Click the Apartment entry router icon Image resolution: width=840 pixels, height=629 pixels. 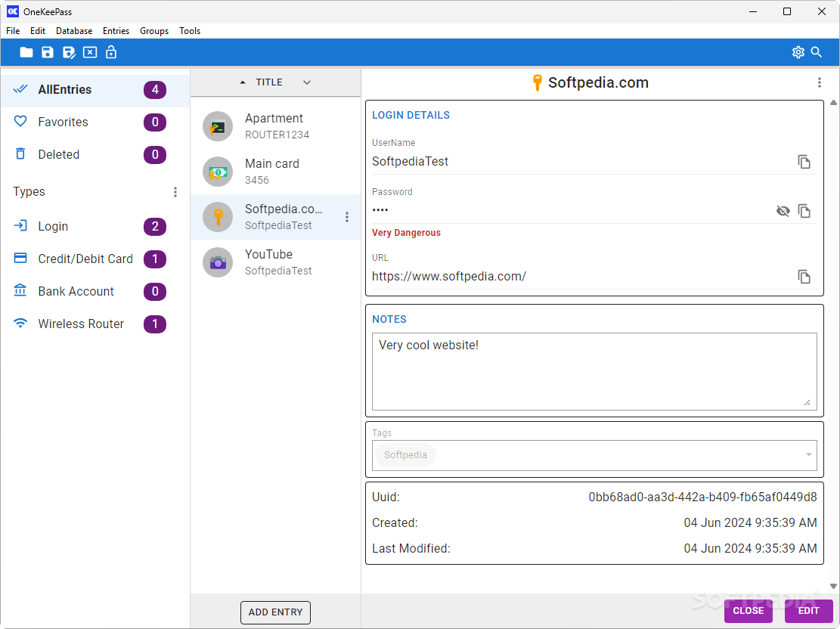pos(218,127)
